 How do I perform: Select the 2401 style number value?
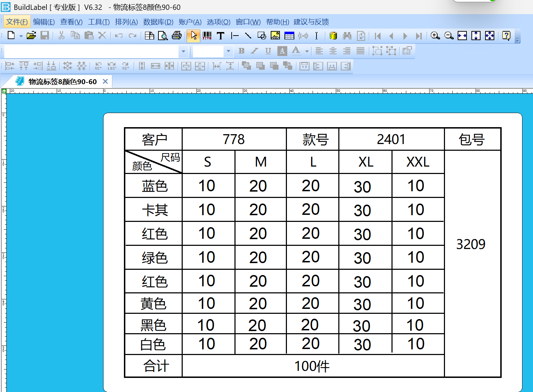coord(391,139)
